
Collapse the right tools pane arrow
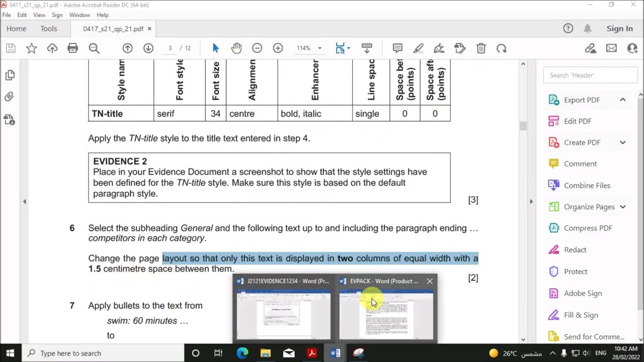click(531, 202)
